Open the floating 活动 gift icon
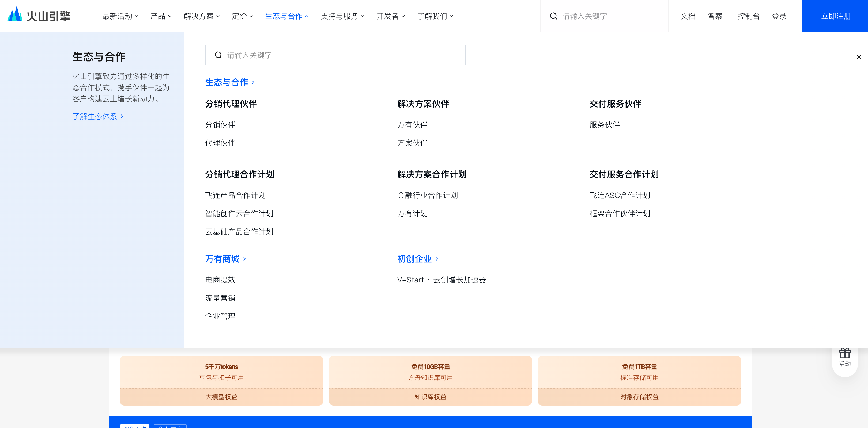The height and width of the screenshot is (428, 868). 845,353
